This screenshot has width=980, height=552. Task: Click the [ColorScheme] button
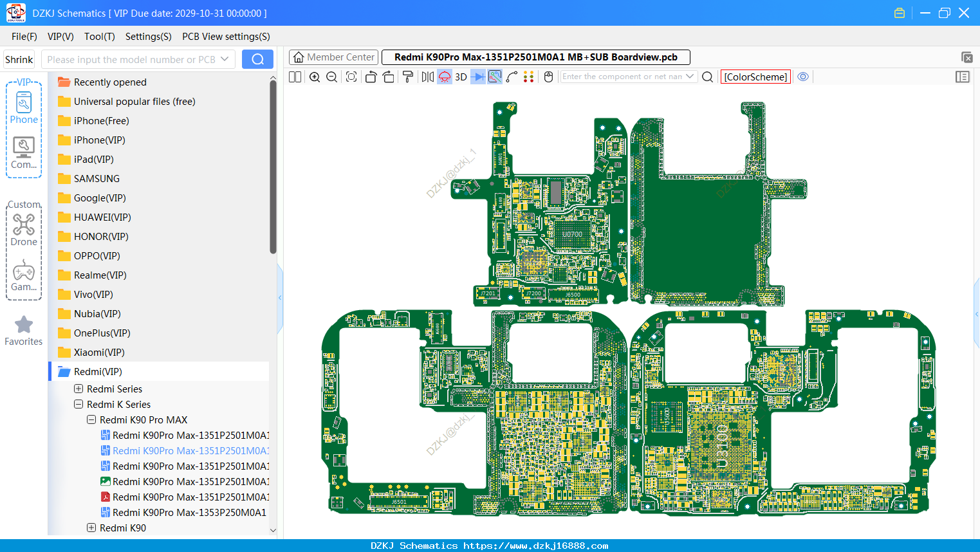tap(755, 77)
